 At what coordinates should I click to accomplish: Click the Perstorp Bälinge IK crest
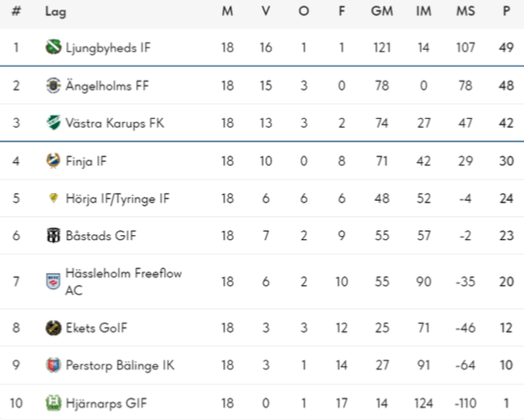(53, 365)
